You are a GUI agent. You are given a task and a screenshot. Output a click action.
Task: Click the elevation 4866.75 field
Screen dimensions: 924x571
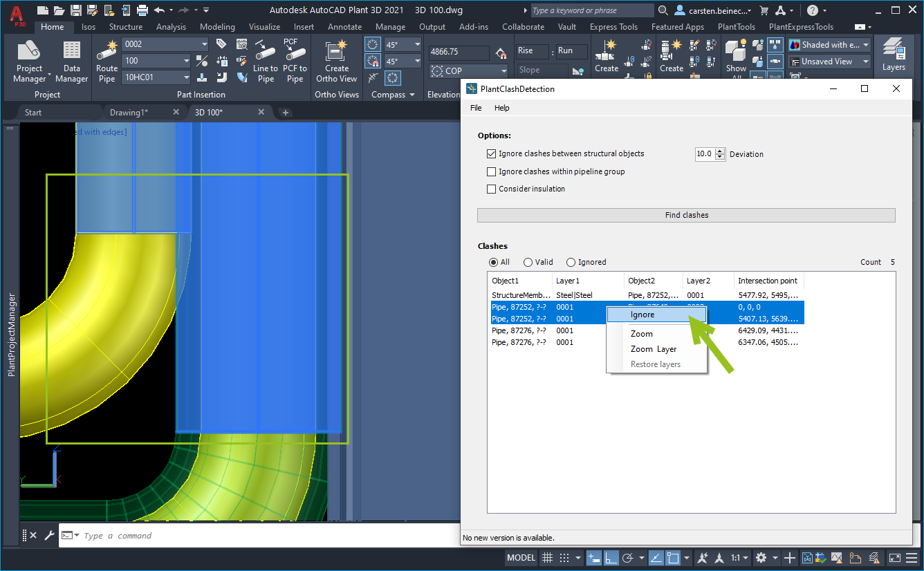point(459,53)
